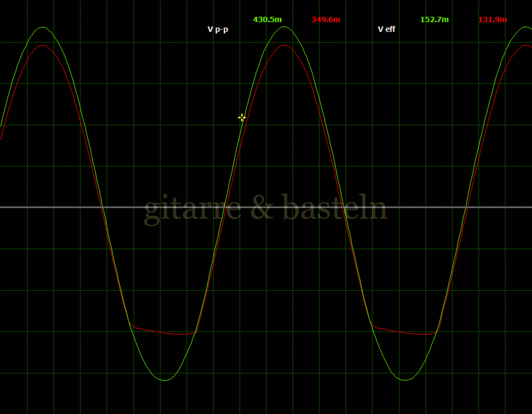The width and height of the screenshot is (532, 414).
Task: Click the red partial peak at right edge
Action: coord(526,45)
